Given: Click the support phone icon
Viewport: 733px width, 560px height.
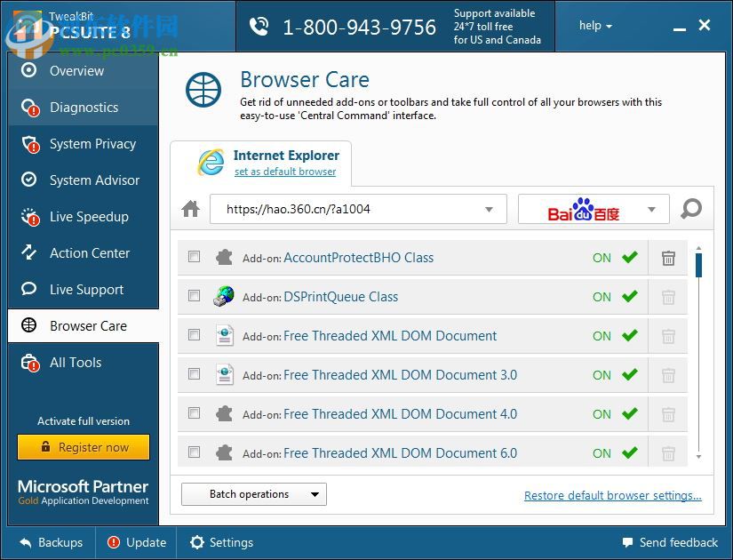Looking at the screenshot, I should 259,27.
